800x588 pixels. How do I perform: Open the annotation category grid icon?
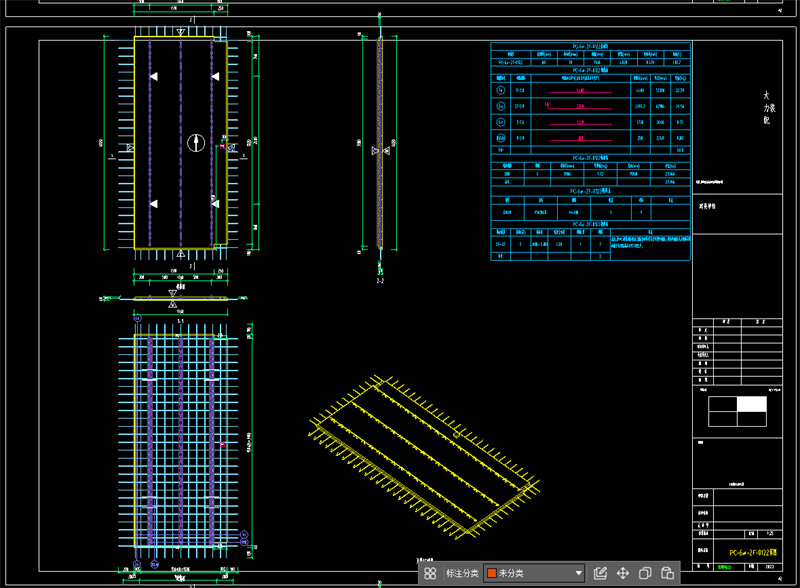tap(430, 573)
